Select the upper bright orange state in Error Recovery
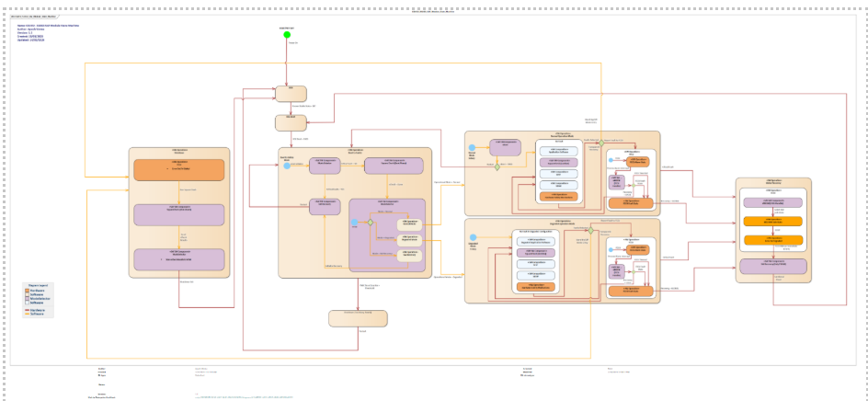Image resolution: width=868 pixels, height=401 pixels. (x=772, y=221)
